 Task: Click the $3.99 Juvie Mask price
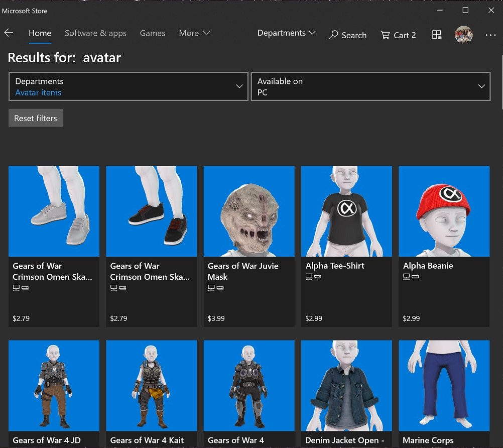click(216, 318)
